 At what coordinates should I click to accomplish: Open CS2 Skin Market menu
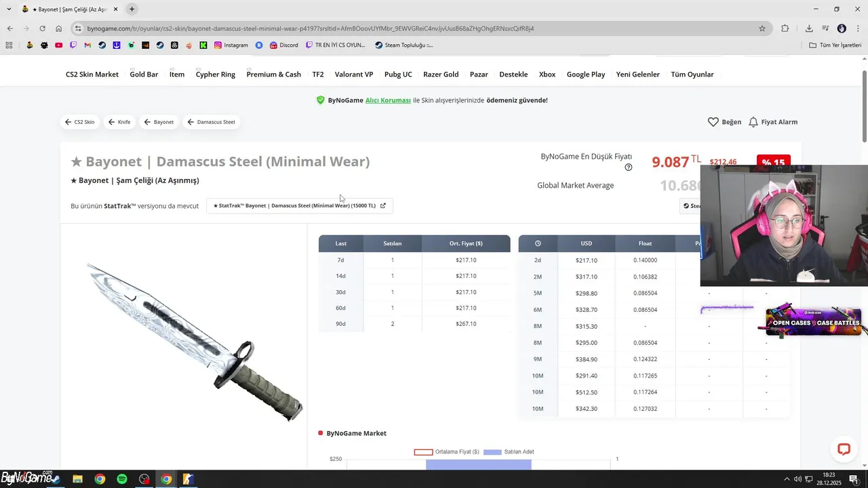point(92,75)
